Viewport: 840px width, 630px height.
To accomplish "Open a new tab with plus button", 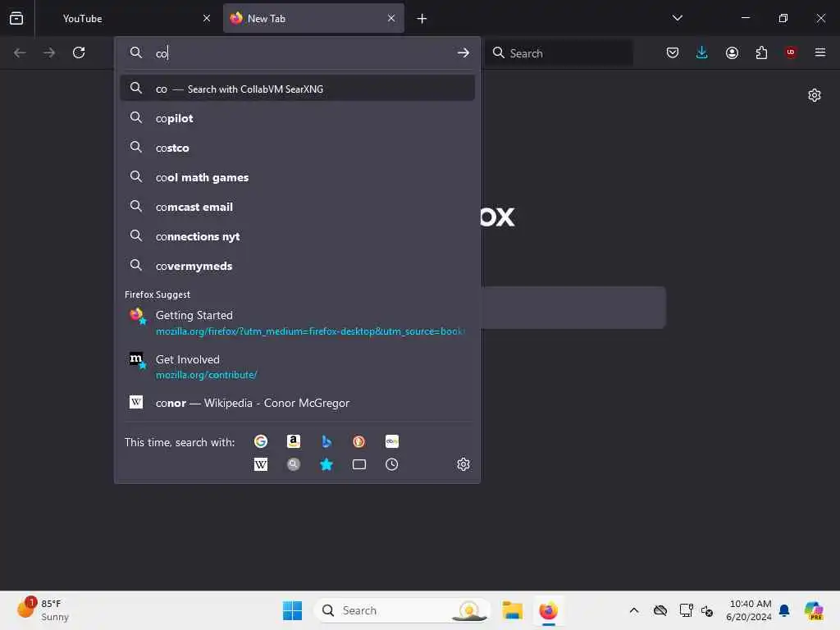I will tap(422, 19).
